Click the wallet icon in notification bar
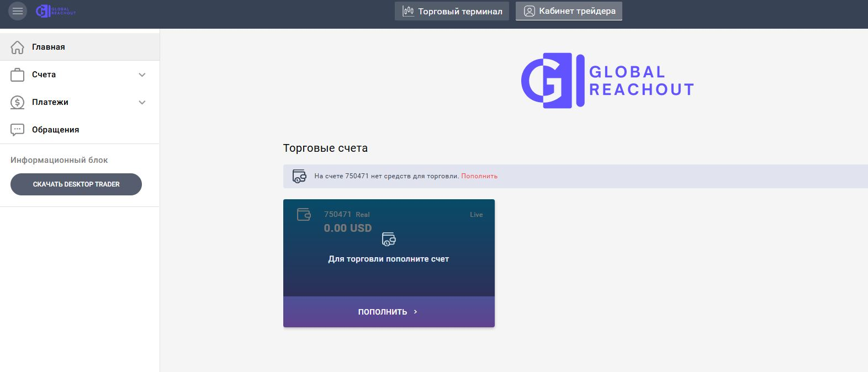868x372 pixels. tap(299, 177)
